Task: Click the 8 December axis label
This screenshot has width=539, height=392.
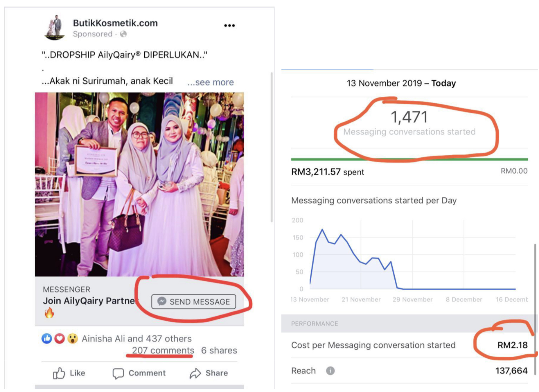Action: [x=464, y=299]
